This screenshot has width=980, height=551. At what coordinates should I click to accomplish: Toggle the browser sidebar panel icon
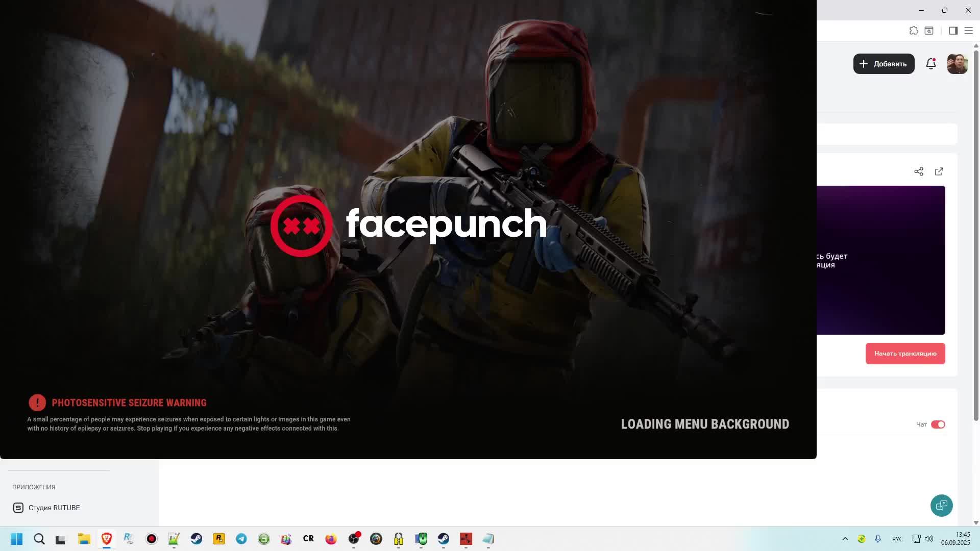(x=953, y=31)
